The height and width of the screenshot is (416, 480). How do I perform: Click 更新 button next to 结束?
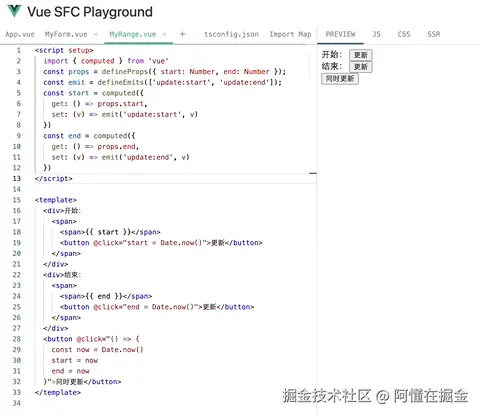coord(361,67)
